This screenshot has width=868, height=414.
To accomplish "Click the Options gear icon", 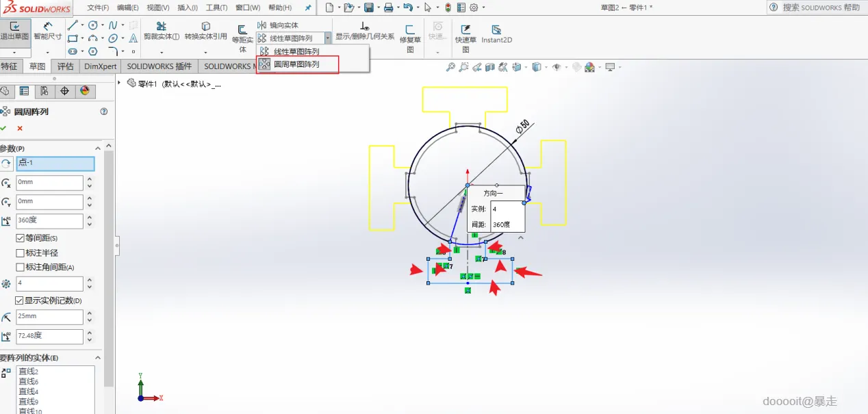I will pyautogui.click(x=475, y=8).
